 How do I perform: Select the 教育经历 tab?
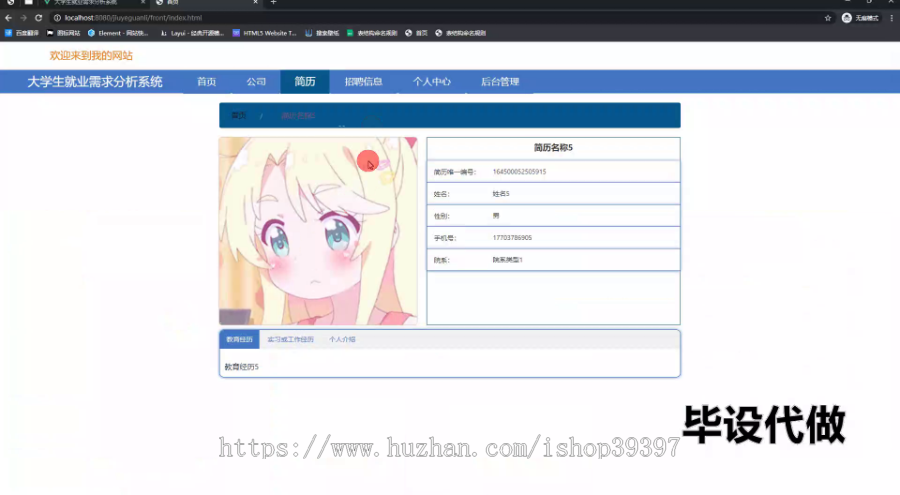click(x=239, y=339)
